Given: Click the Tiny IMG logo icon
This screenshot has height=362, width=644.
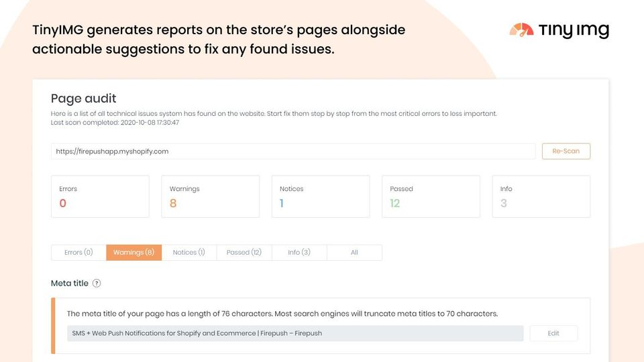Looking at the screenshot, I should pos(521,30).
